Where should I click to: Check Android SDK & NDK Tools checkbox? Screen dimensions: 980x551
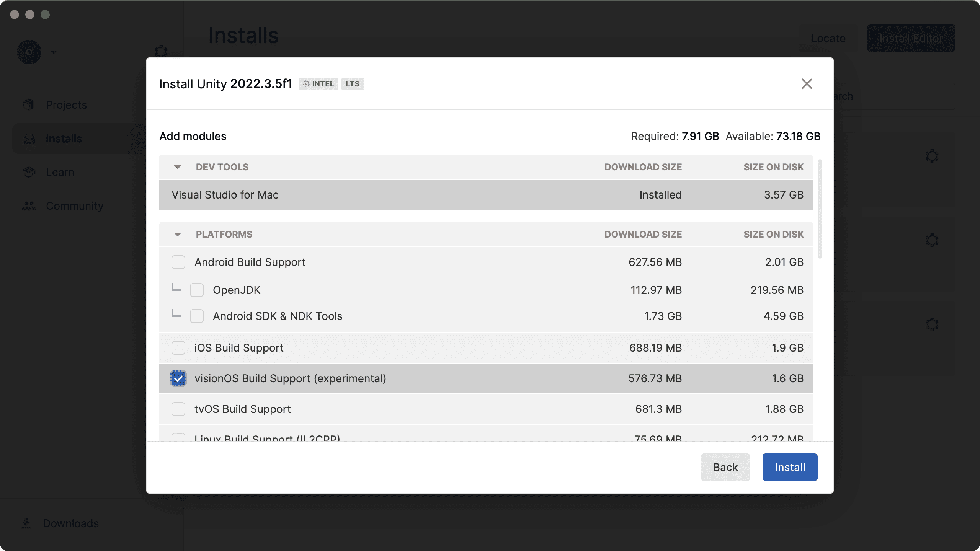197,316
